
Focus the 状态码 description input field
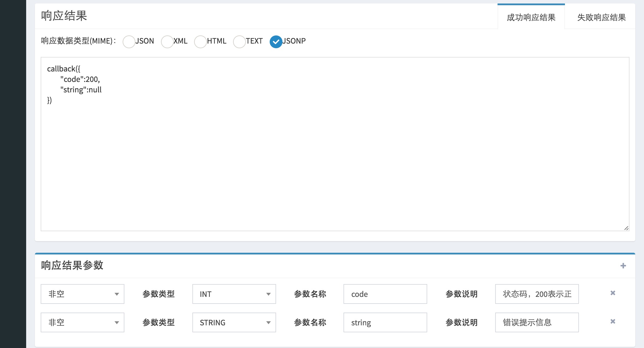[x=537, y=294]
